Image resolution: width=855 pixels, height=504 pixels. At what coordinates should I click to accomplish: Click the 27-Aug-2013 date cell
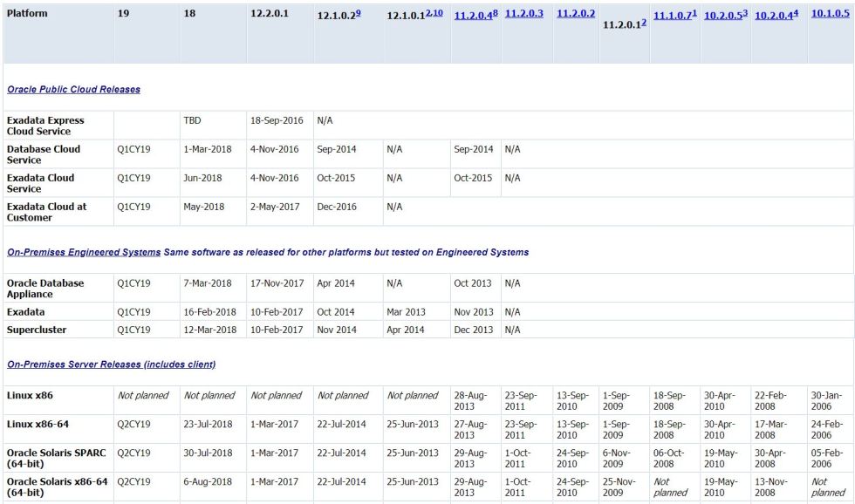(470, 430)
